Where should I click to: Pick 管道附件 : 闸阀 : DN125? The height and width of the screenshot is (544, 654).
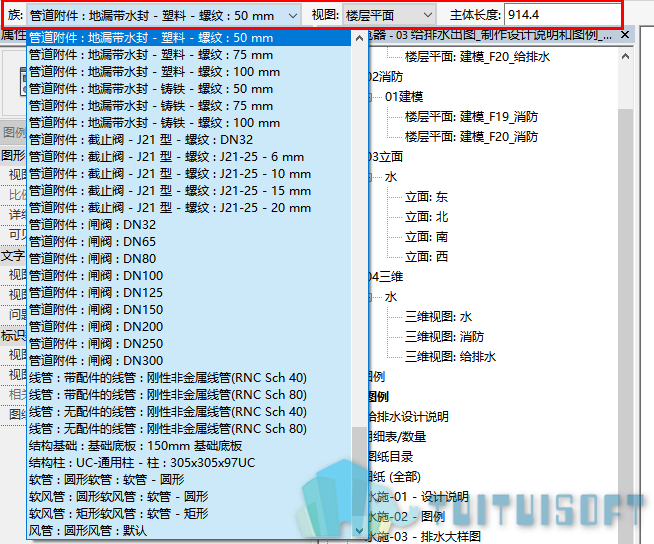[189, 293]
